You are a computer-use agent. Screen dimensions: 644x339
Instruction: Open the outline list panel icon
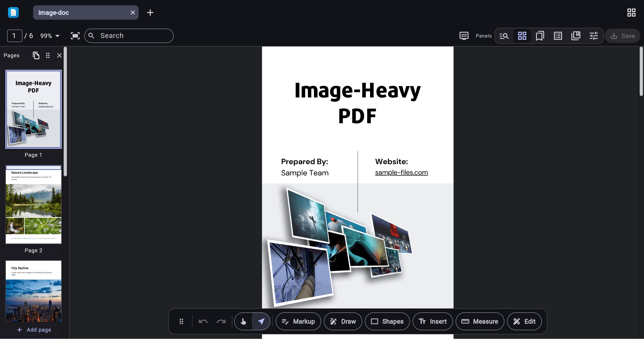(x=558, y=36)
